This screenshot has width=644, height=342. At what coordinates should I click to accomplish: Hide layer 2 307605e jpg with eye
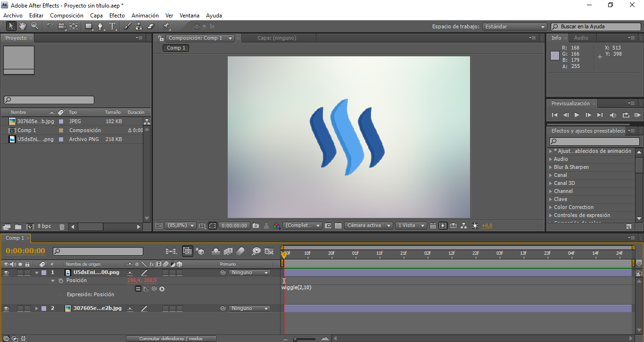6,309
